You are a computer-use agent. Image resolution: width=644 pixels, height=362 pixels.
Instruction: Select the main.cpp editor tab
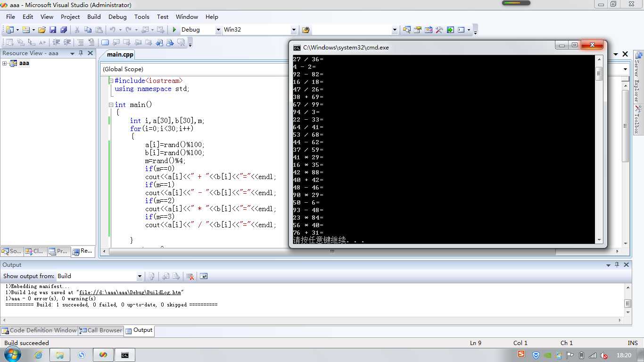[x=120, y=54]
